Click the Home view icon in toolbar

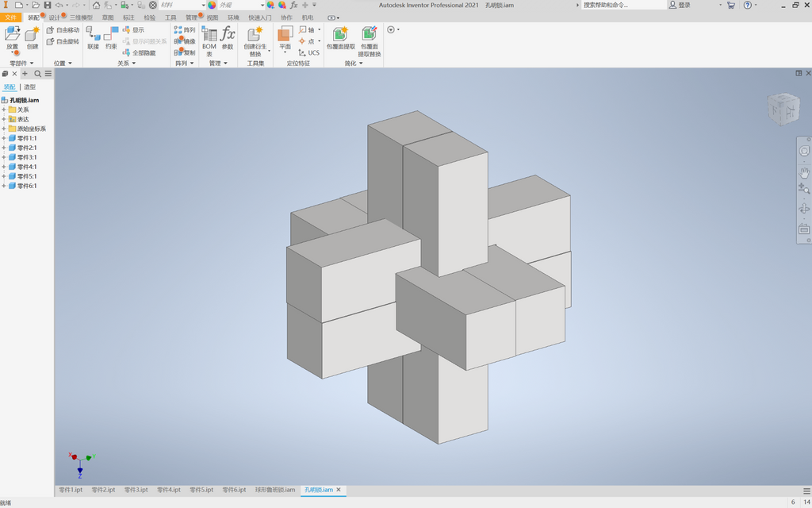pyautogui.click(x=96, y=6)
